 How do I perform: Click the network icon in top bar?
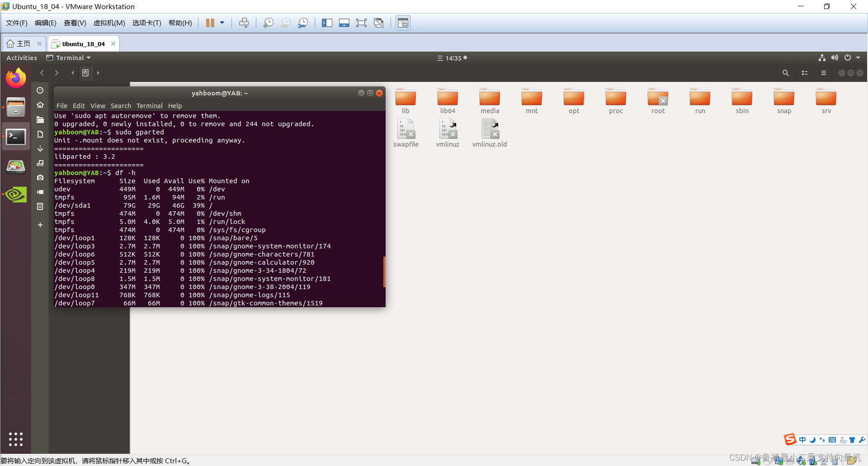pos(822,58)
